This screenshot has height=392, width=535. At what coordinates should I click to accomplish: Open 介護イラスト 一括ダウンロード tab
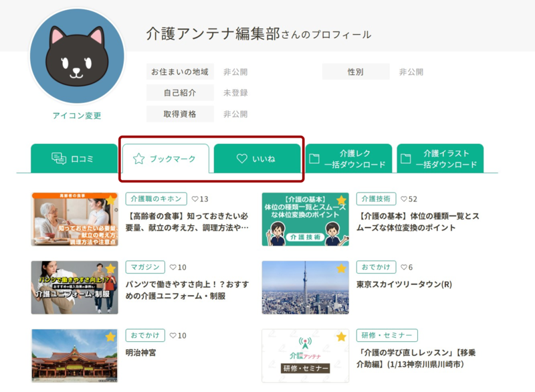[439, 159]
